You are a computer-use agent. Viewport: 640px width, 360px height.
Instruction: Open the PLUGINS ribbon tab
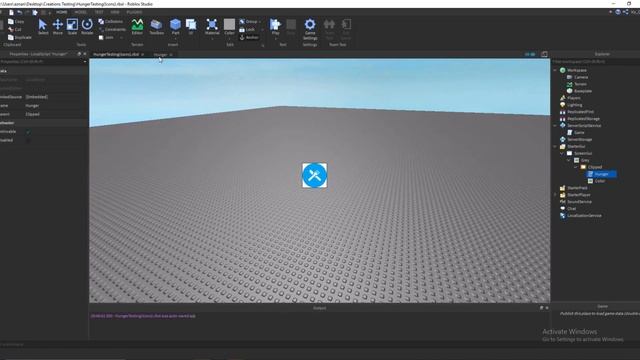pyautogui.click(x=134, y=12)
